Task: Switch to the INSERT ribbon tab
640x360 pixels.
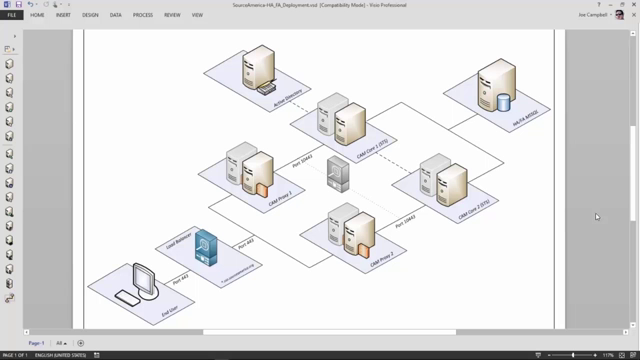Action: click(x=63, y=15)
